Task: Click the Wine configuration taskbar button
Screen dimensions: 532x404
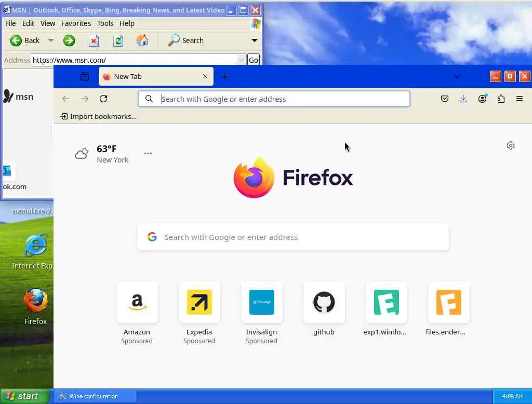Action: (x=96, y=396)
